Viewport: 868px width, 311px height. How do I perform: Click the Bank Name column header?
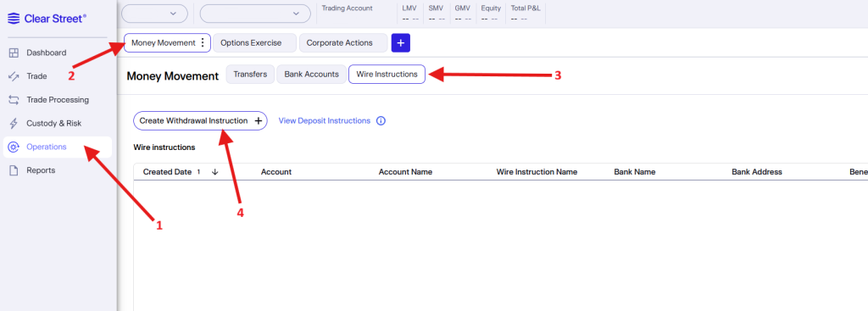[x=635, y=172]
